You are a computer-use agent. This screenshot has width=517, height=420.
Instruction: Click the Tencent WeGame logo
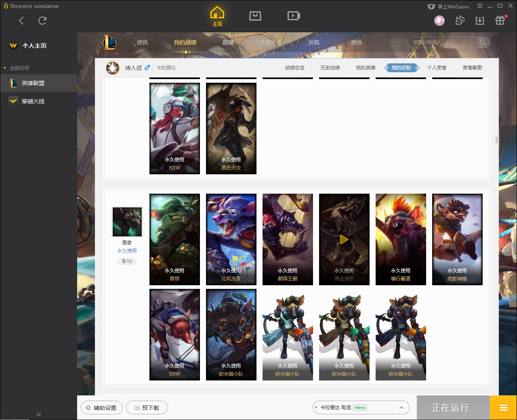[x=31, y=6]
